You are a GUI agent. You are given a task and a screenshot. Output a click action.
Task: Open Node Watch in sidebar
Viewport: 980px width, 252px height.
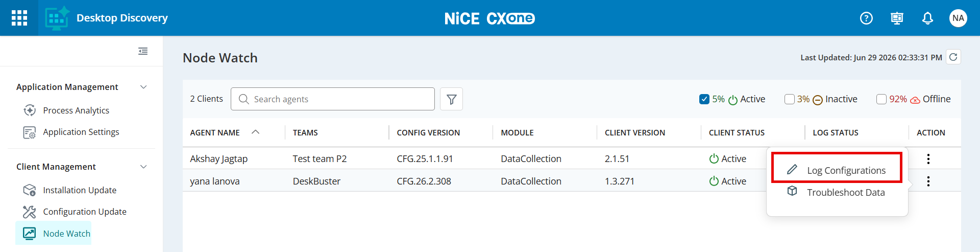click(54, 234)
